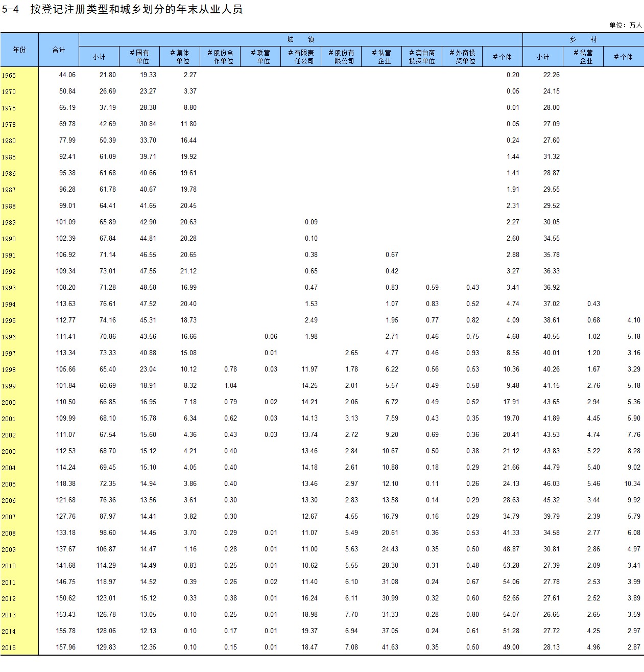Image resolution: width=644 pixels, height=672 pixels.
Task: Click the table title 按登记注册类型和城乡划分的年末从业人员
Action: 136,9
